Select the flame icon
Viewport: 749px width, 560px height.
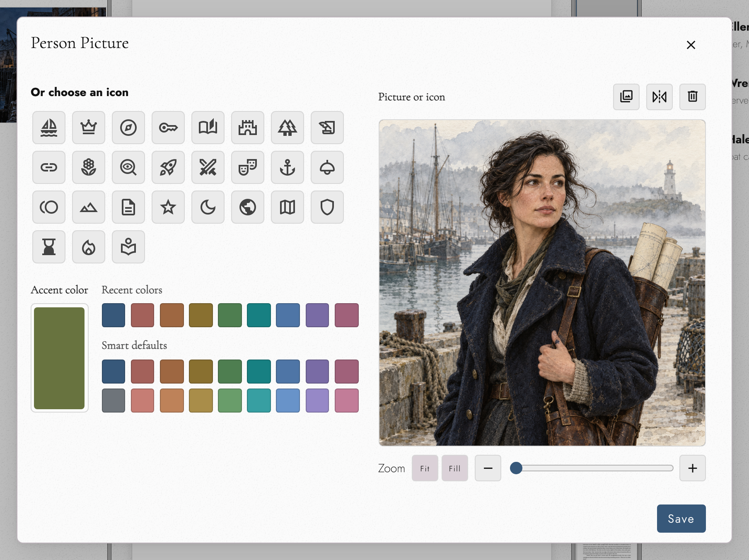tap(89, 247)
